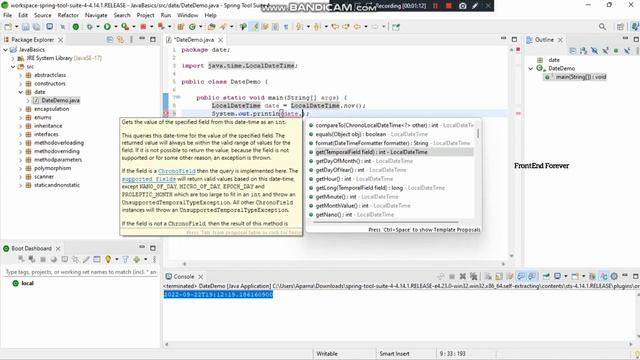Toggle Hide Local Types in Outline toolbar
This screenshot has width=640, height=360.
pos(627,51)
